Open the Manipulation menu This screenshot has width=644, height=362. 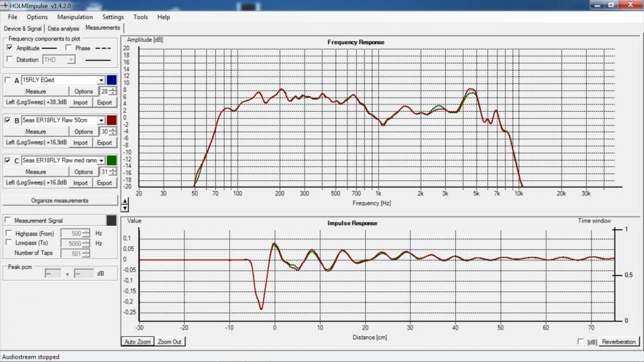pyautogui.click(x=75, y=17)
